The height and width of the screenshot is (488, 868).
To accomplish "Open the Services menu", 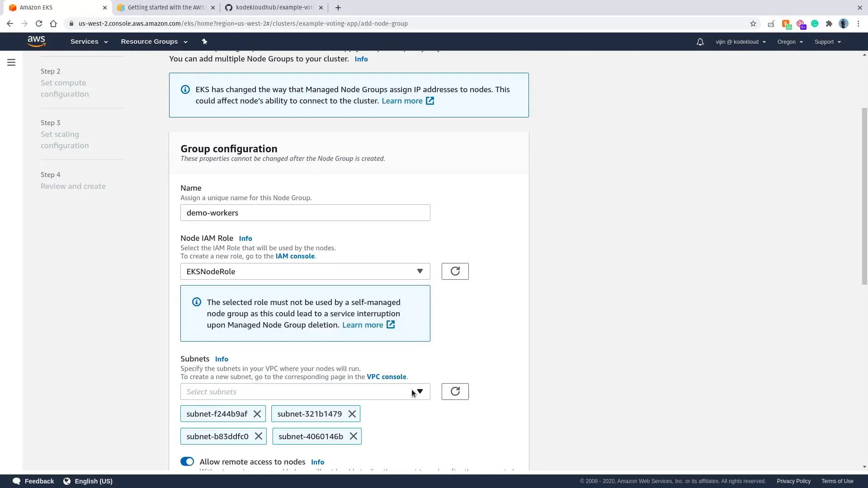I will tap(89, 42).
